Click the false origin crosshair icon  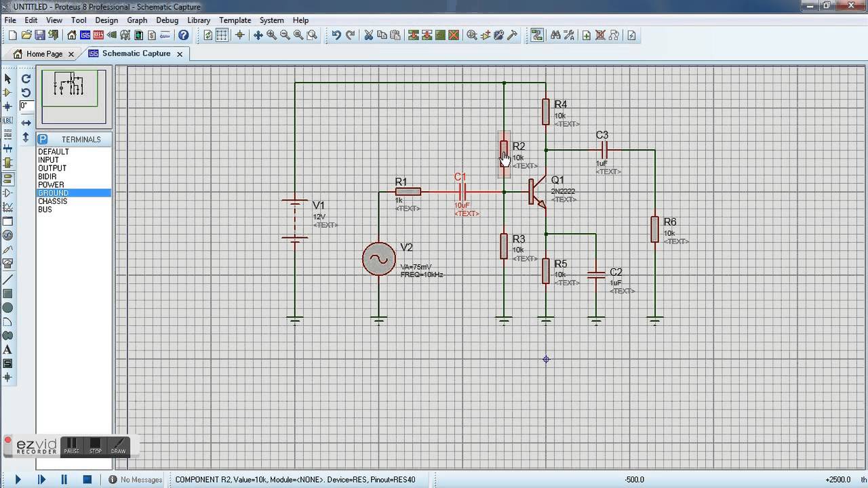pos(239,35)
